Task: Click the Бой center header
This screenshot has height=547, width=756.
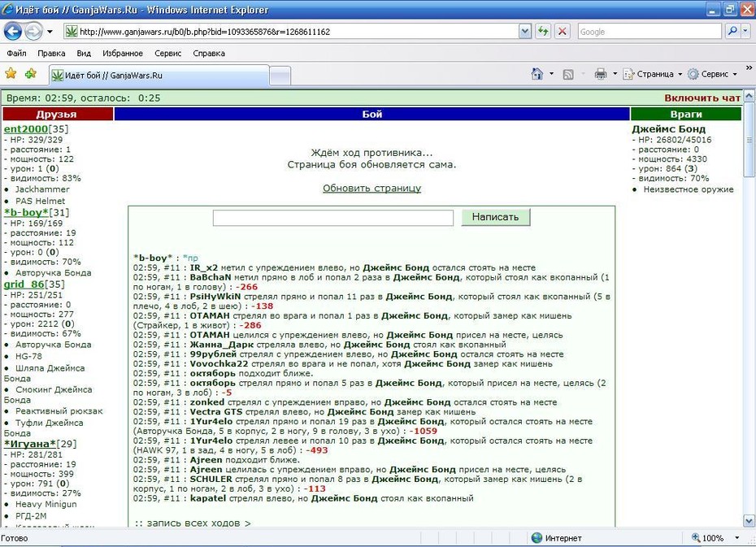Action: pos(371,115)
